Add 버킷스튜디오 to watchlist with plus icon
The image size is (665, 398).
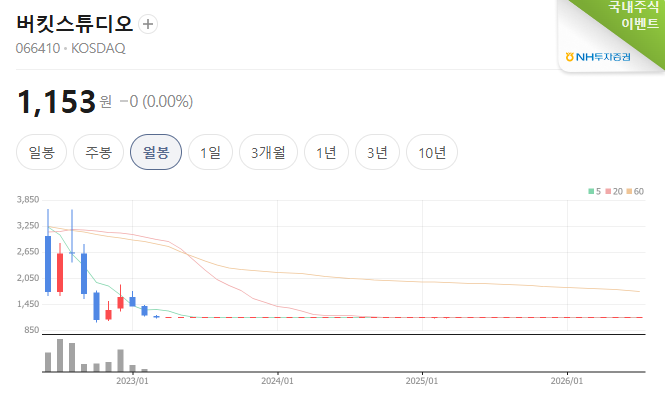click(x=148, y=24)
